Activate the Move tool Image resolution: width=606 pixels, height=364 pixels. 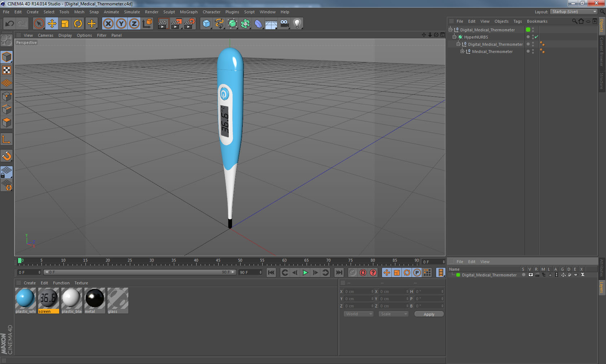(52, 24)
